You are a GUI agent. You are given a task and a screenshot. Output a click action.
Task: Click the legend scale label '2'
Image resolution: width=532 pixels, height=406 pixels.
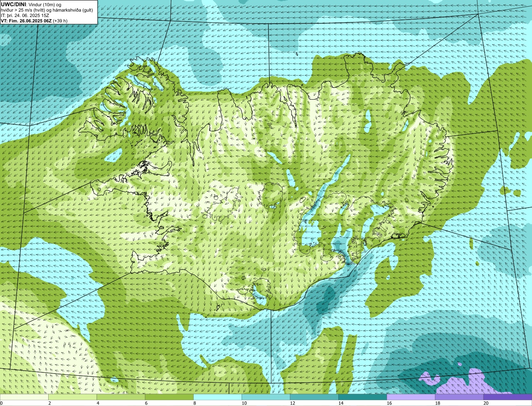coord(49,403)
